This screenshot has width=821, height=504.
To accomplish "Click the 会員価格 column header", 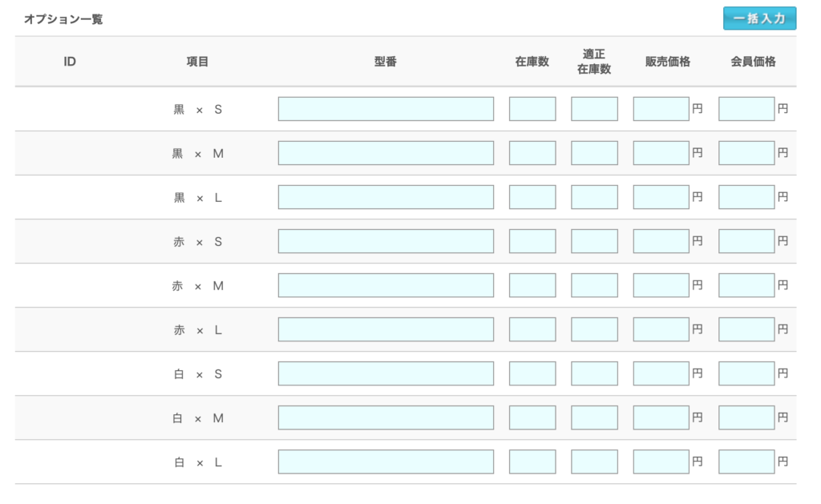I will pyautogui.click(x=753, y=61).
